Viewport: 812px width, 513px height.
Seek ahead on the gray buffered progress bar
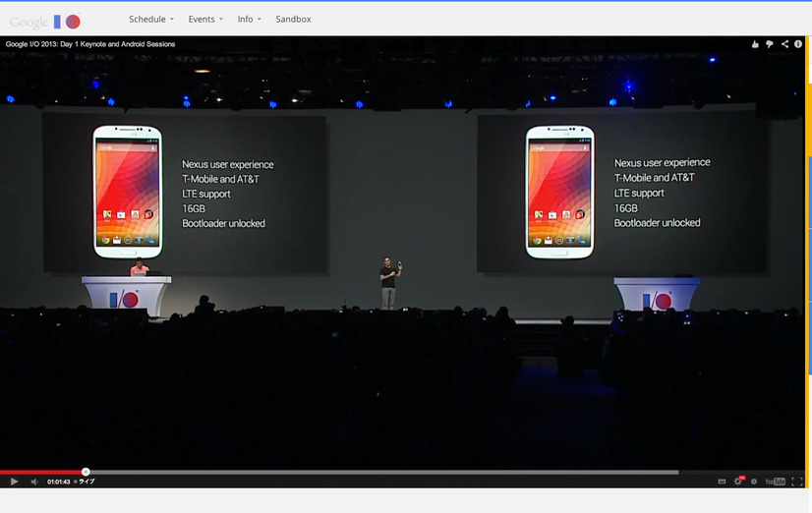pyautogui.click(x=383, y=472)
